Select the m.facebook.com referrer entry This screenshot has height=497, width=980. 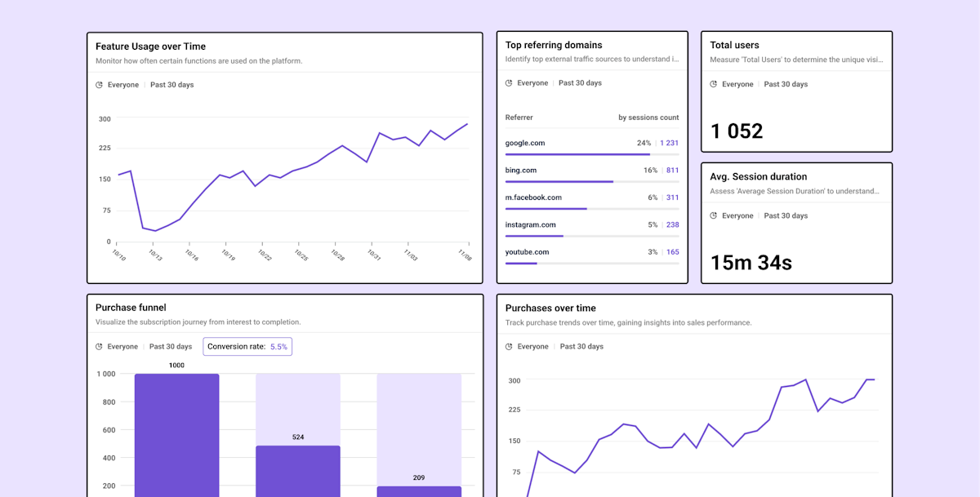point(533,197)
